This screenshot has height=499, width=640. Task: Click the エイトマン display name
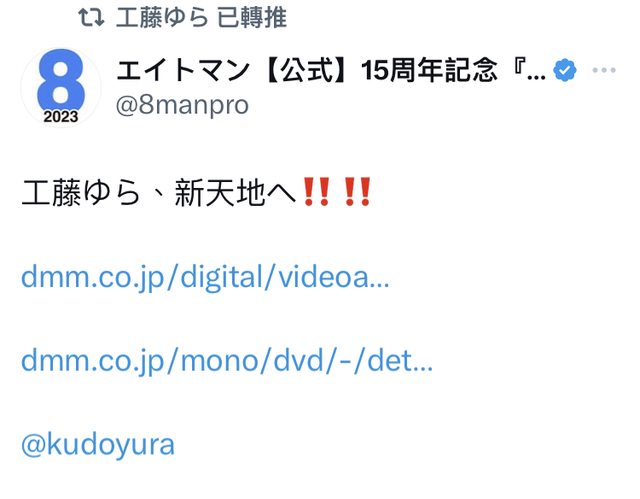pyautogui.click(x=182, y=70)
